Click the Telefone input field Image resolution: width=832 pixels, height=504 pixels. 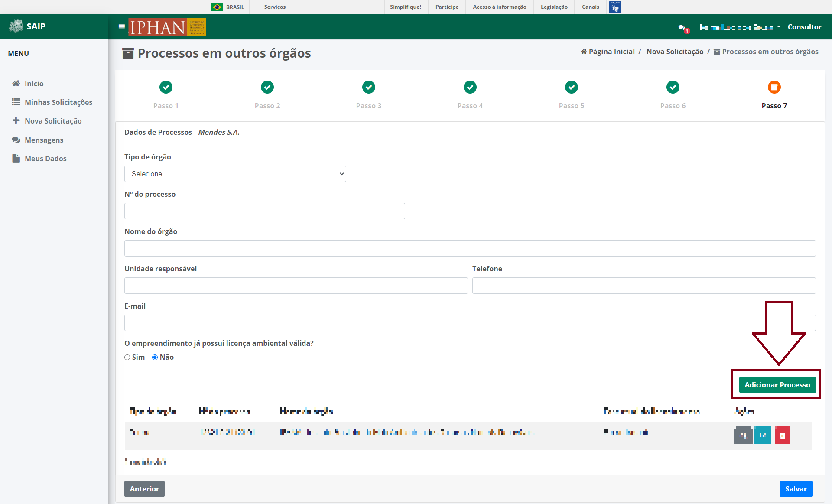644,286
